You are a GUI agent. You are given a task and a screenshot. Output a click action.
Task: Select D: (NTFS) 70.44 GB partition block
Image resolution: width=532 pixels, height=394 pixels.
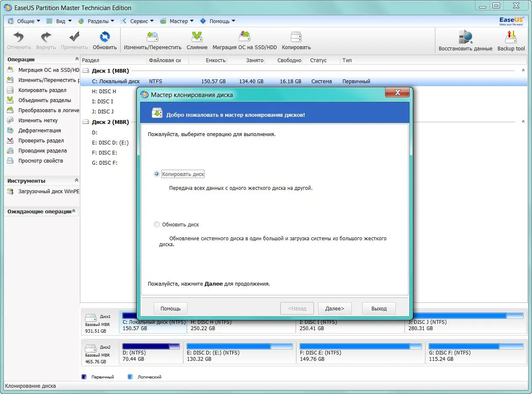(x=151, y=352)
